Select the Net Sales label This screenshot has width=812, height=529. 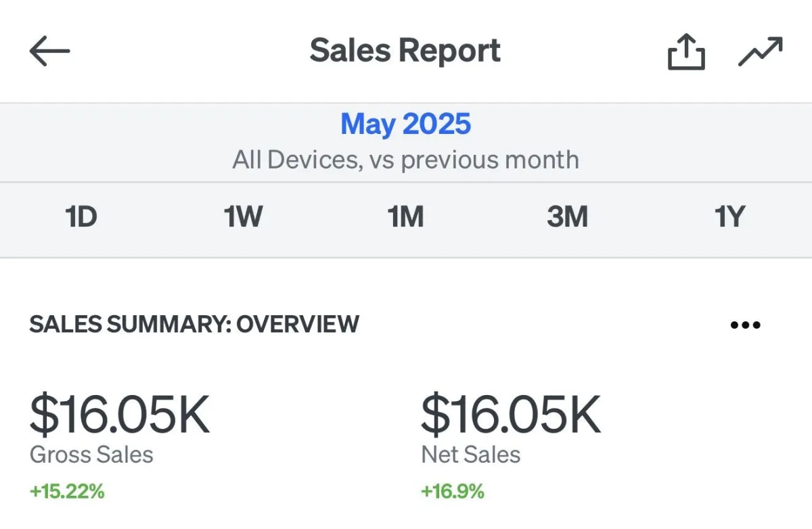tap(471, 454)
